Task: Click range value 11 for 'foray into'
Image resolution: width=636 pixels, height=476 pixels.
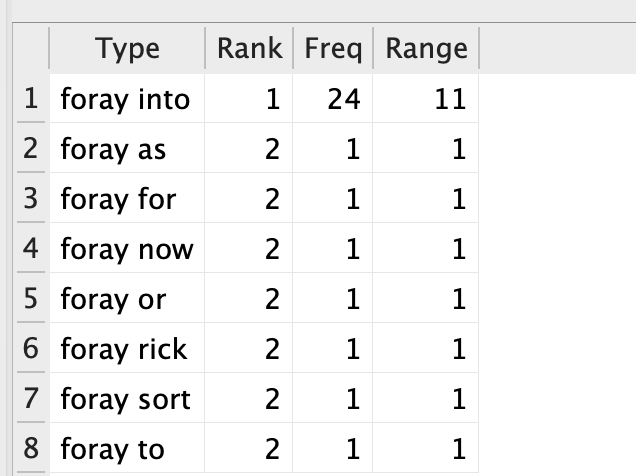Action: (x=450, y=99)
